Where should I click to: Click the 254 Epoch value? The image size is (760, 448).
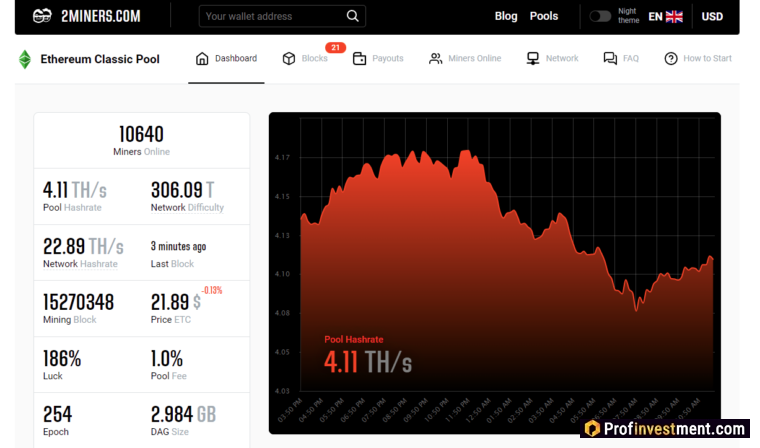(58, 415)
